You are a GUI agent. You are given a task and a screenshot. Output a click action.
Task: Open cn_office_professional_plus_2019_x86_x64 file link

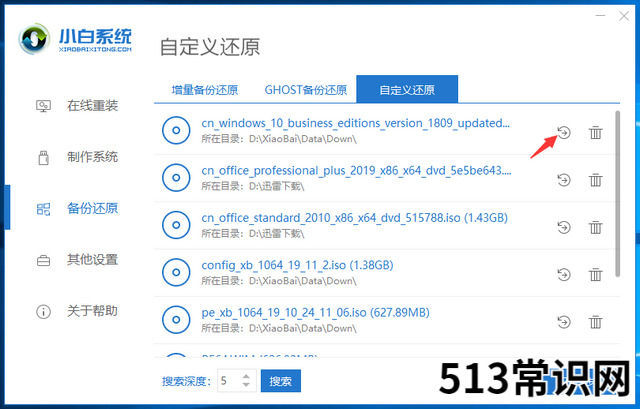coord(356,171)
